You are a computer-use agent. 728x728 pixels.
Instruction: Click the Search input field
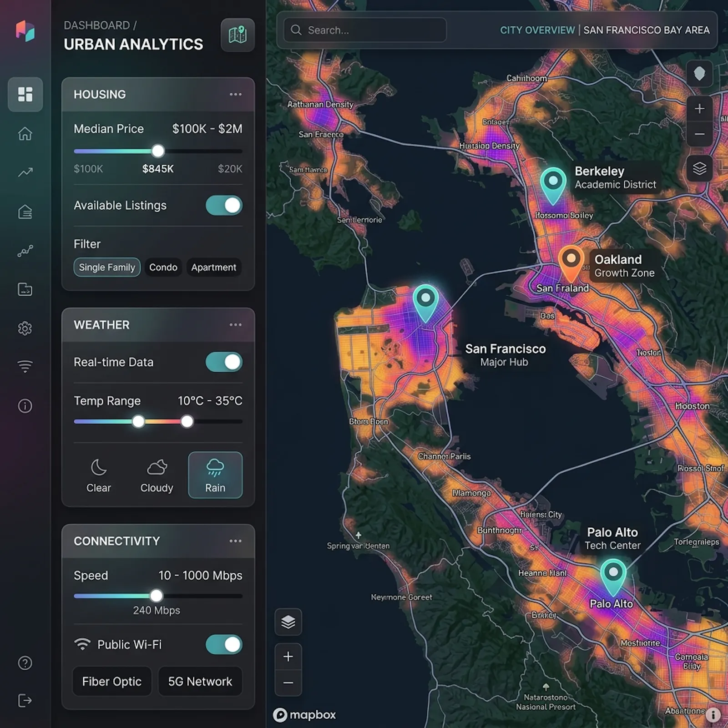[x=365, y=30]
